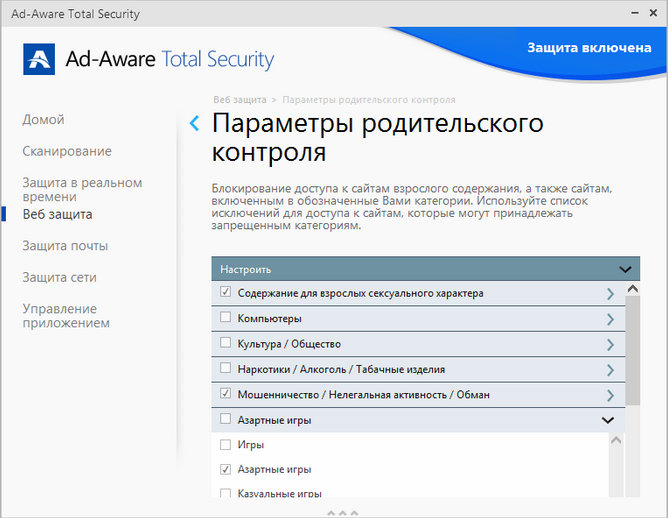Image resolution: width=668 pixels, height=518 pixels.
Task: Uncheck Содержание для взрослых сексуального характера
Action: [225, 292]
